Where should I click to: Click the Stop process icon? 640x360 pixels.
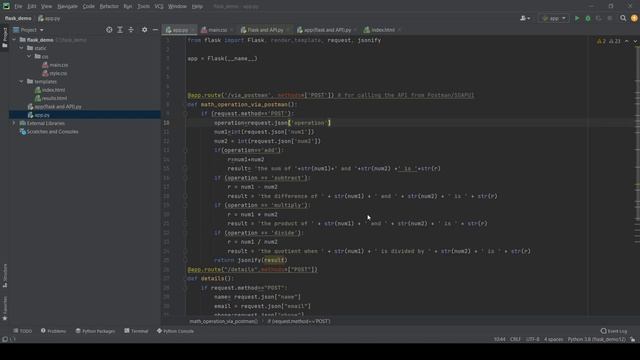pos(610,18)
